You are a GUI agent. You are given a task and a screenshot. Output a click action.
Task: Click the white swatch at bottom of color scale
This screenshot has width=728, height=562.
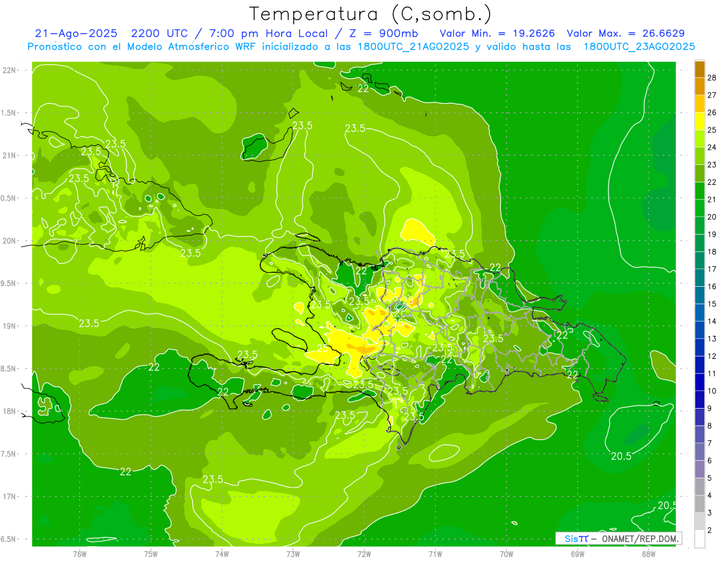(699, 538)
